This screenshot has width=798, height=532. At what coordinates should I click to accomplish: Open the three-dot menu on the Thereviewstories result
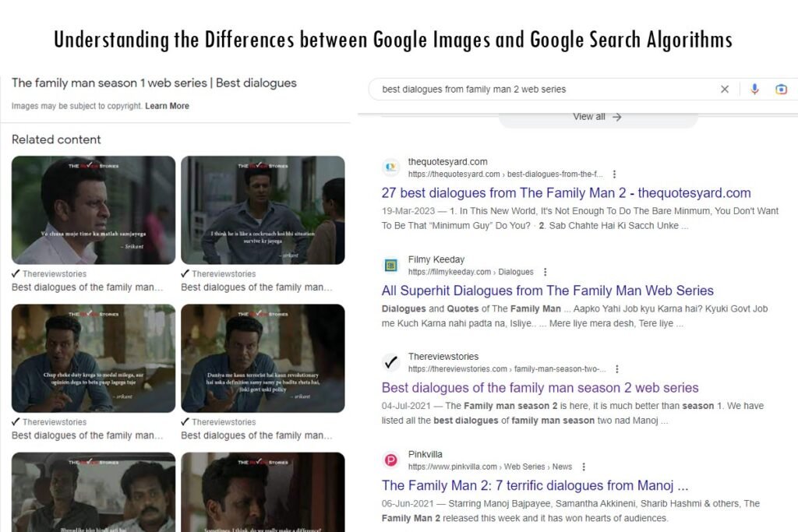(x=616, y=368)
